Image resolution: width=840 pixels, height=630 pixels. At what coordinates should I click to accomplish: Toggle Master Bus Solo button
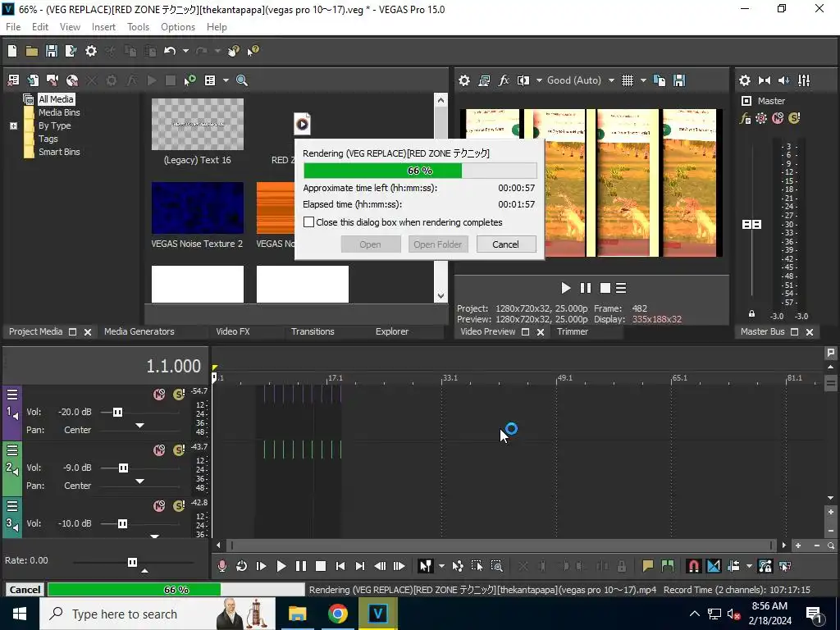(794, 118)
